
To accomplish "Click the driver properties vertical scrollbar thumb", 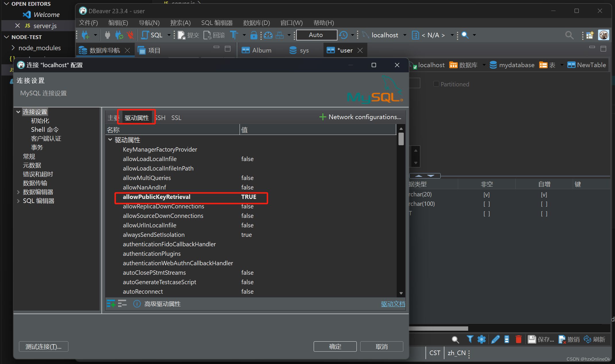I will pyautogui.click(x=401, y=139).
